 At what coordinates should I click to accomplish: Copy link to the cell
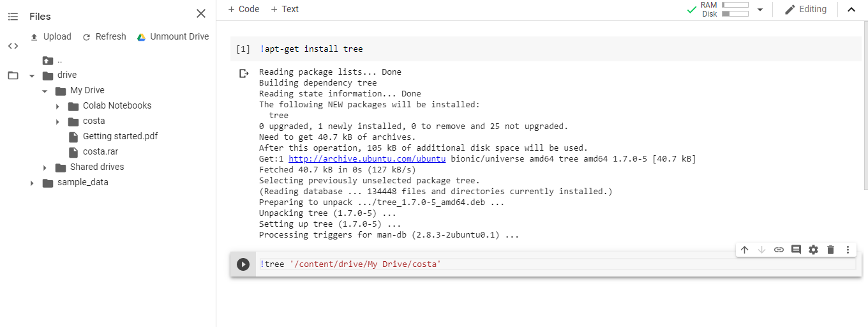[779, 250]
